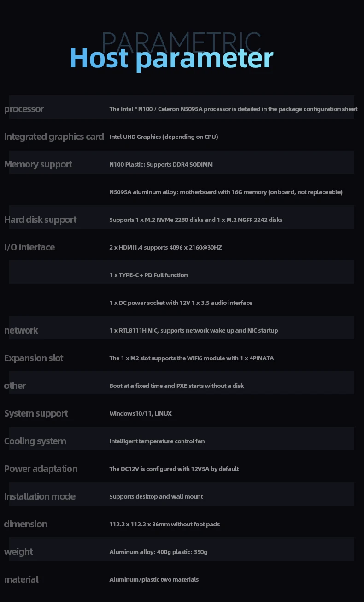The width and height of the screenshot is (364, 602).
Task: Click the 'Installation mode' label
Action: (40, 497)
